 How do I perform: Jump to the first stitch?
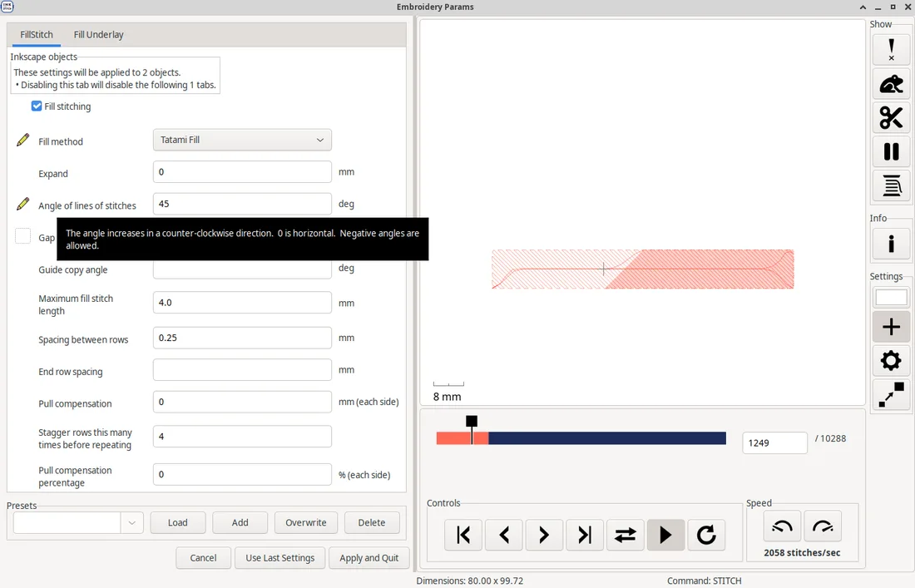point(463,535)
